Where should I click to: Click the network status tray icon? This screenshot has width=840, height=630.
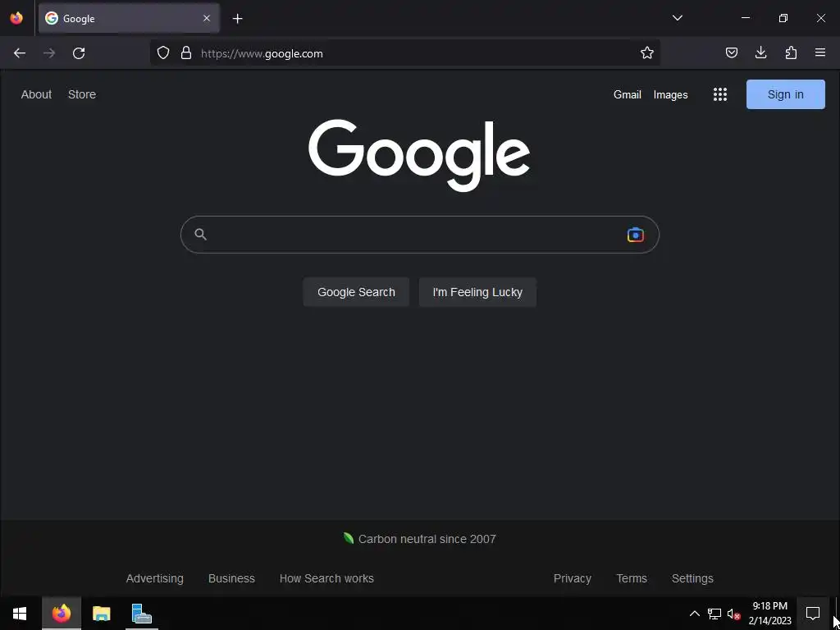coord(714,614)
